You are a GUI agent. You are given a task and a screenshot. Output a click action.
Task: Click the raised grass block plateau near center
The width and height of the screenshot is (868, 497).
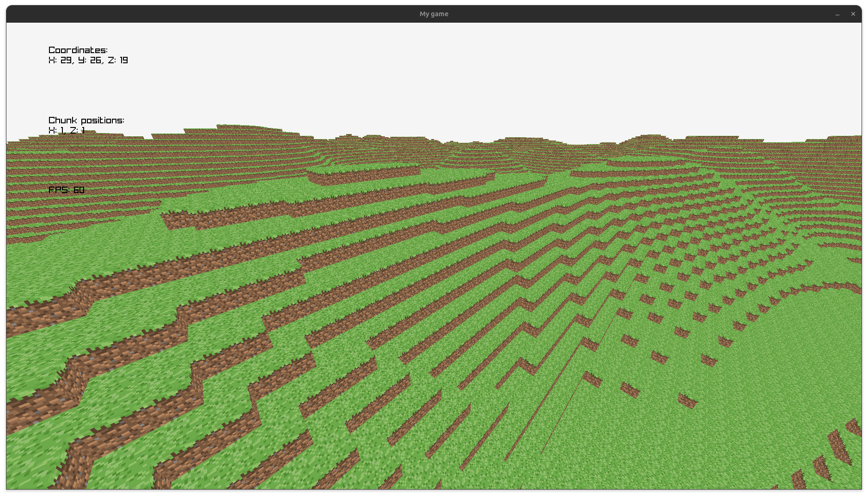pos(363,173)
